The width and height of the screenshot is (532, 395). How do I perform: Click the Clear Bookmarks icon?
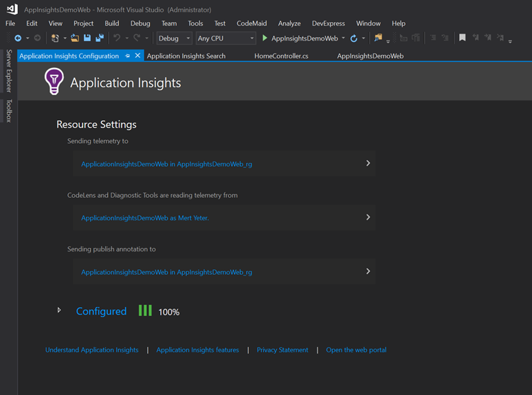(x=500, y=38)
